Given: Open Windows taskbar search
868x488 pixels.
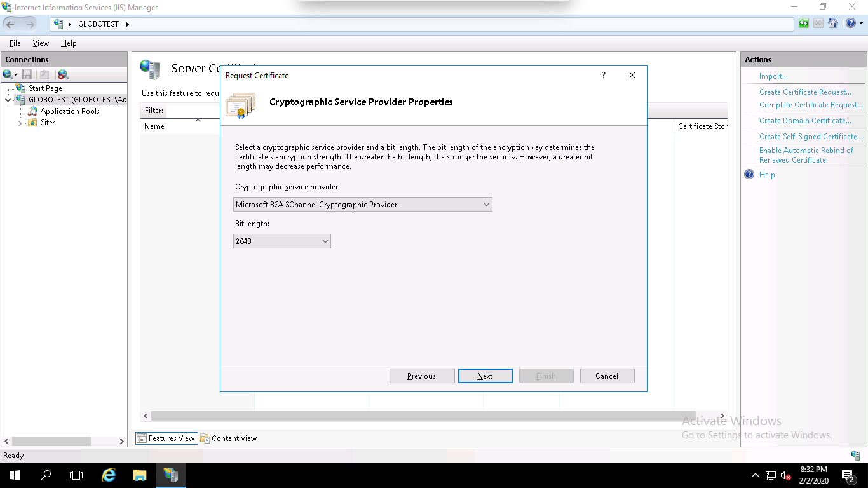Looking at the screenshot, I should tap(46, 475).
